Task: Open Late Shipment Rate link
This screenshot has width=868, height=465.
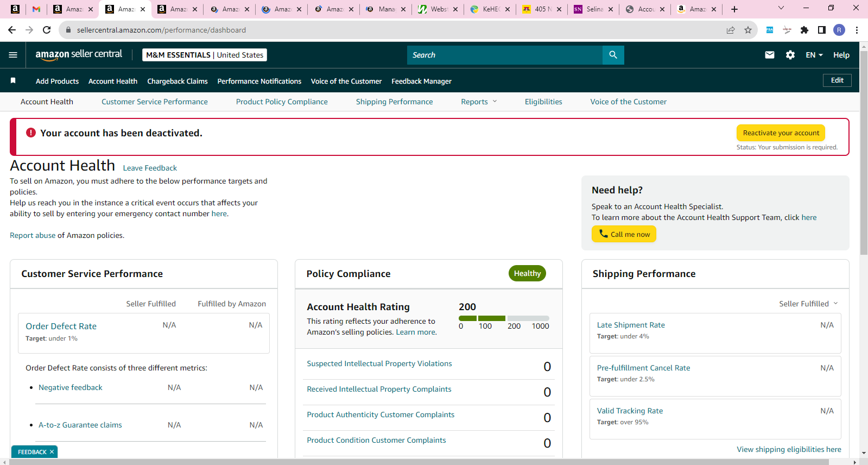Action: point(631,325)
